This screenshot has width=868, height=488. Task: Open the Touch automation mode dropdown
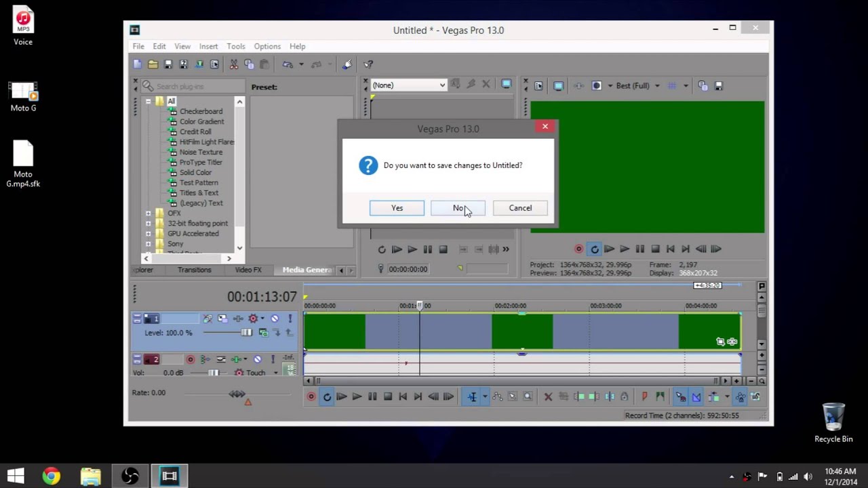276,373
